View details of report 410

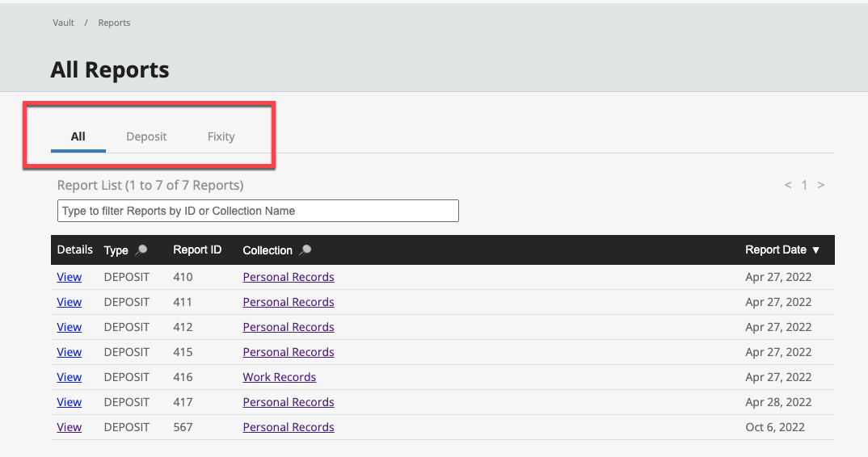point(70,277)
